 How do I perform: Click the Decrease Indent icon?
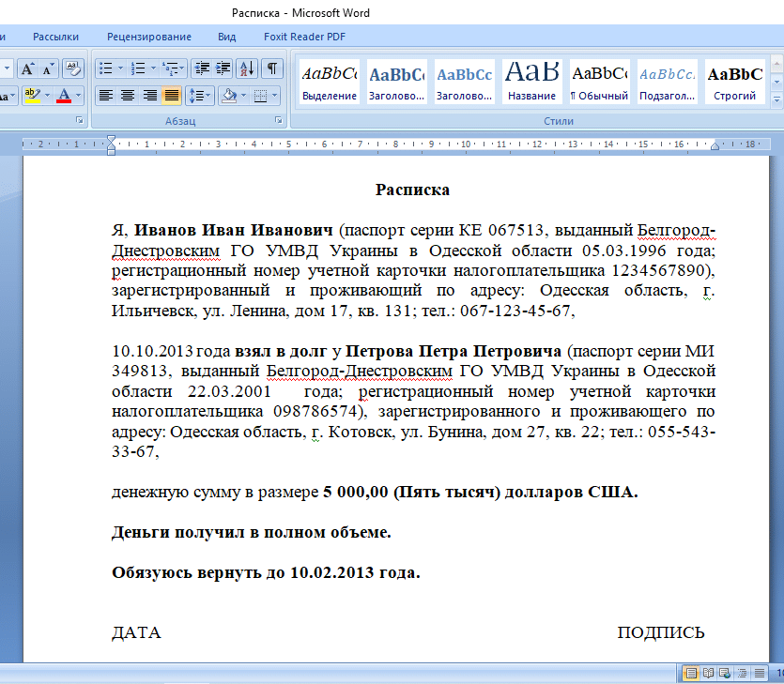click(200, 68)
